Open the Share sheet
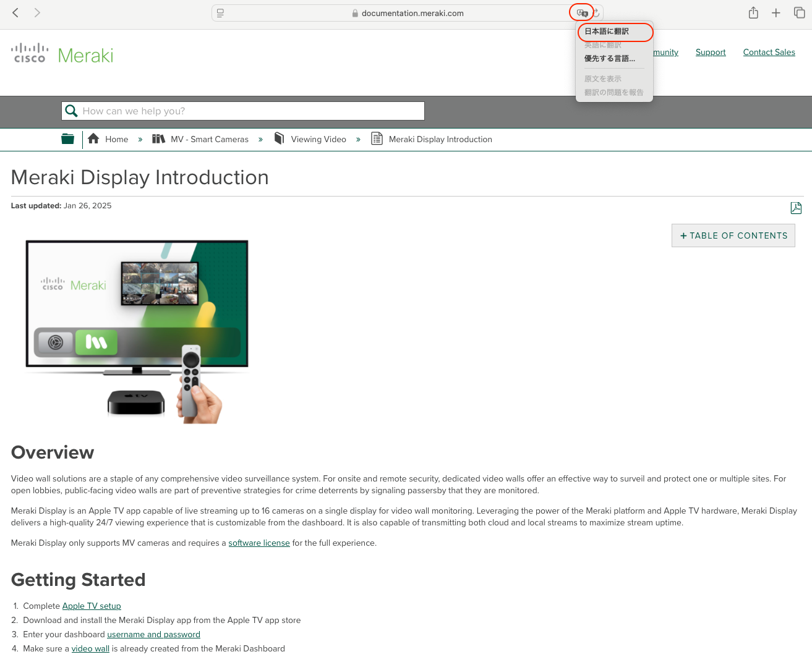 click(753, 12)
